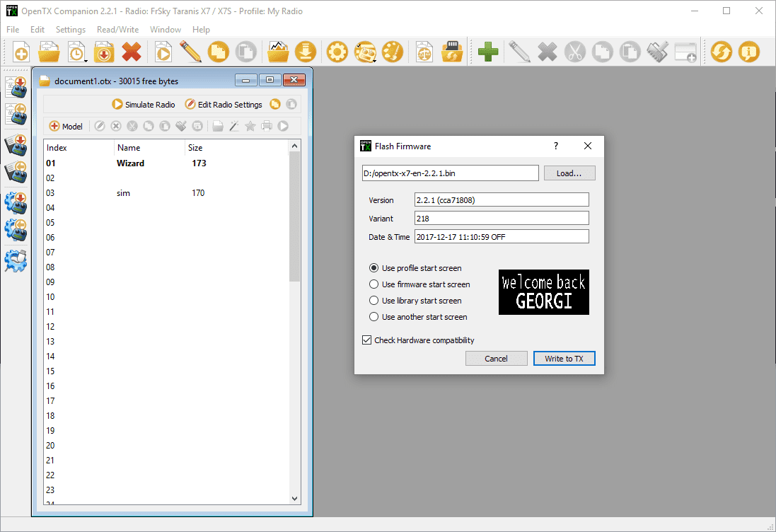This screenshot has width=776, height=532.
Task: Select Use profile start screen
Action: [415, 267]
